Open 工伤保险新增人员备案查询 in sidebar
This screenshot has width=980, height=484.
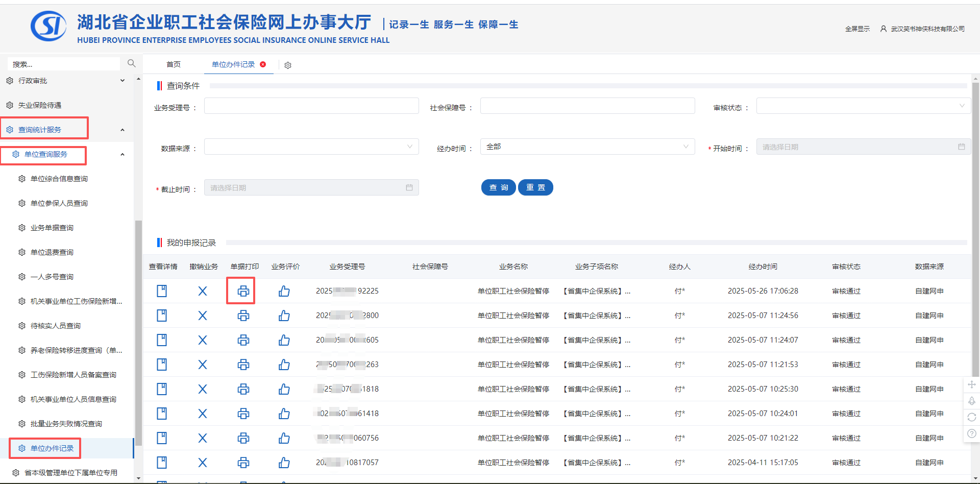(x=73, y=375)
